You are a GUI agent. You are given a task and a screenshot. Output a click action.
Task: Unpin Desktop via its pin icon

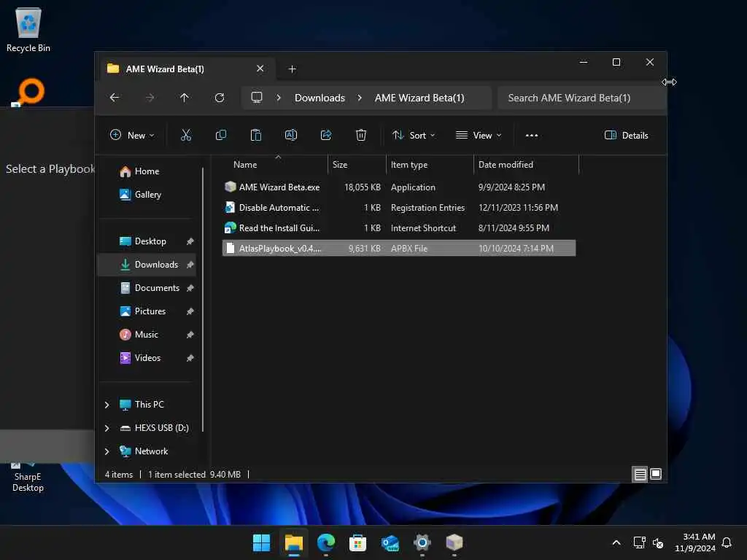[190, 241]
